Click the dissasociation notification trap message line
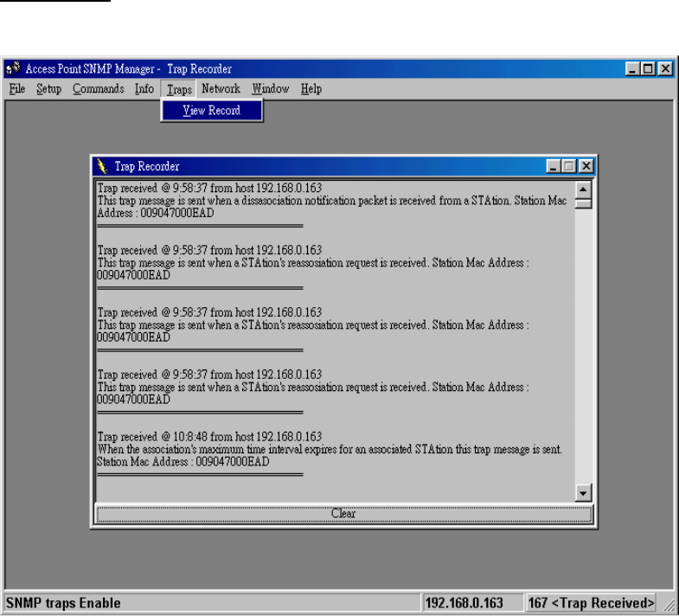The width and height of the screenshot is (679, 616). pos(332,201)
